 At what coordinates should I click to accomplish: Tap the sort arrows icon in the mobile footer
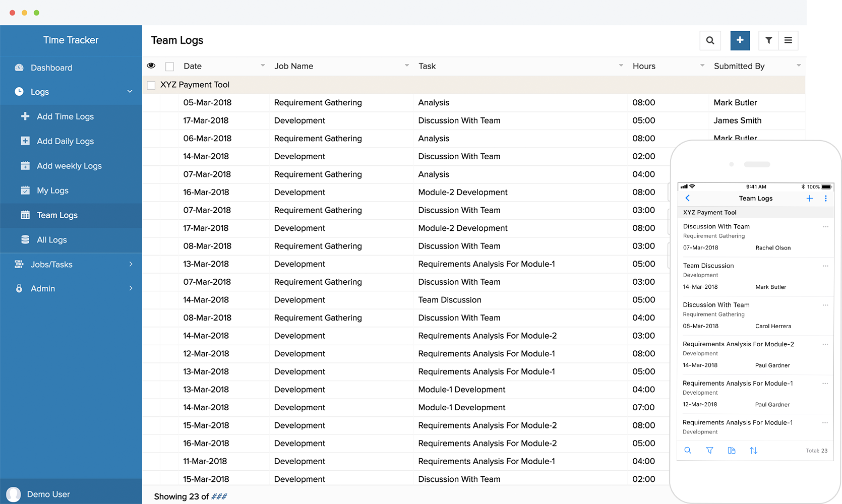tap(753, 451)
